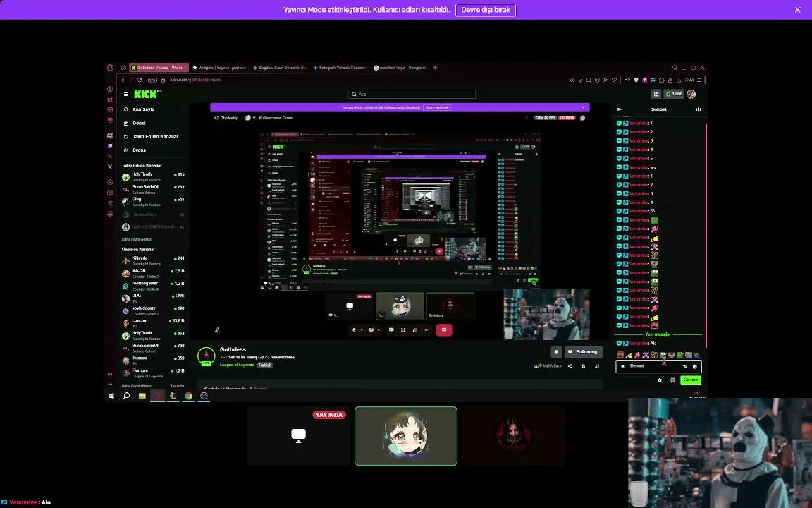The width and height of the screenshot is (812, 508).
Task: Select the anime avatar participant tile
Action: [406, 436]
